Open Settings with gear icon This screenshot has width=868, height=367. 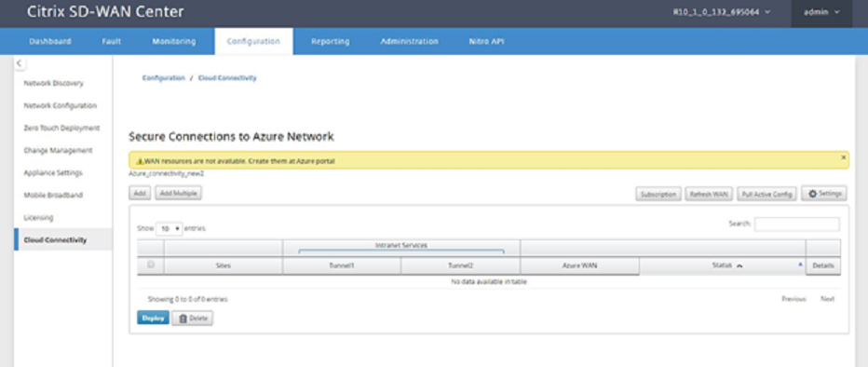823,194
